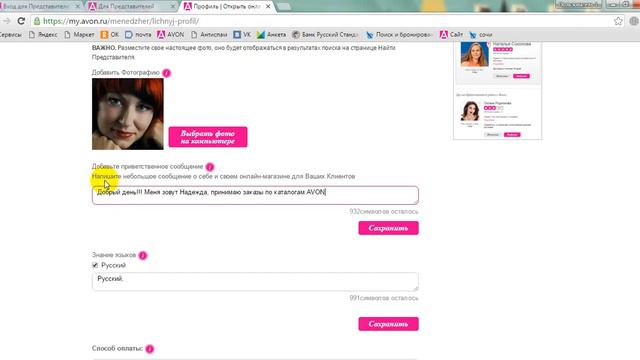Click info icon next to приветственное сообщение
This screenshot has height=360, width=640.
click(210, 167)
